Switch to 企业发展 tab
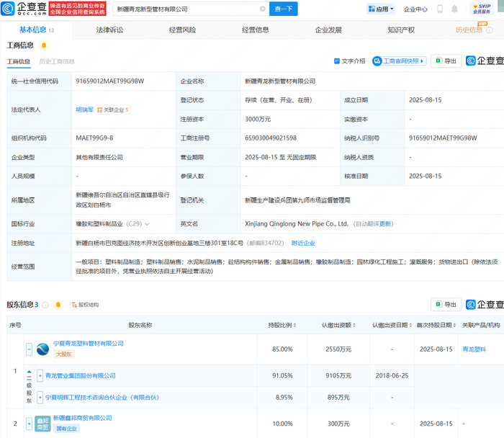The width and height of the screenshot is (504, 438). pos(328,30)
